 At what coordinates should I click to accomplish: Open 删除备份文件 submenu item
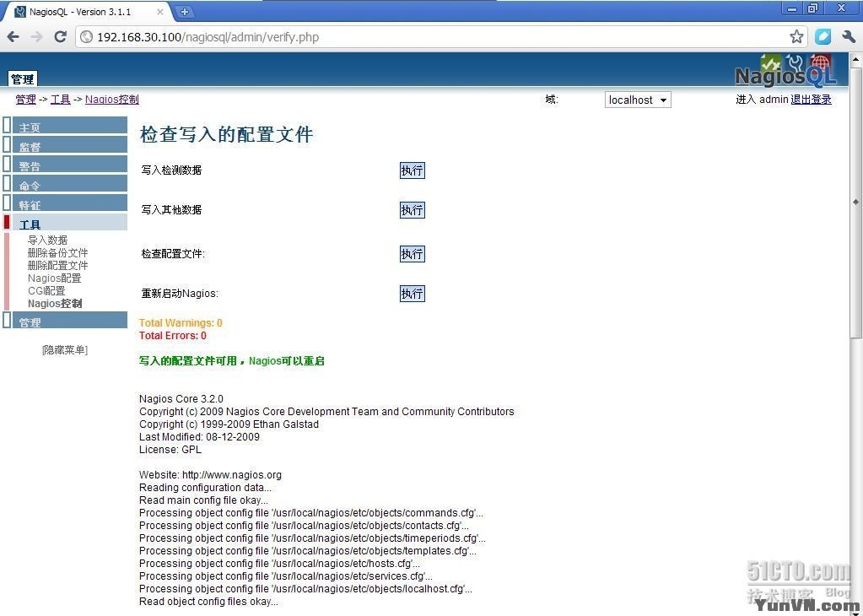(58, 252)
